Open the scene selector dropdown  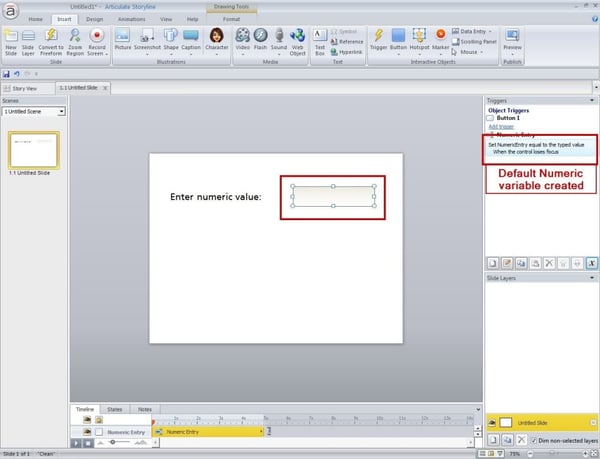pos(61,111)
